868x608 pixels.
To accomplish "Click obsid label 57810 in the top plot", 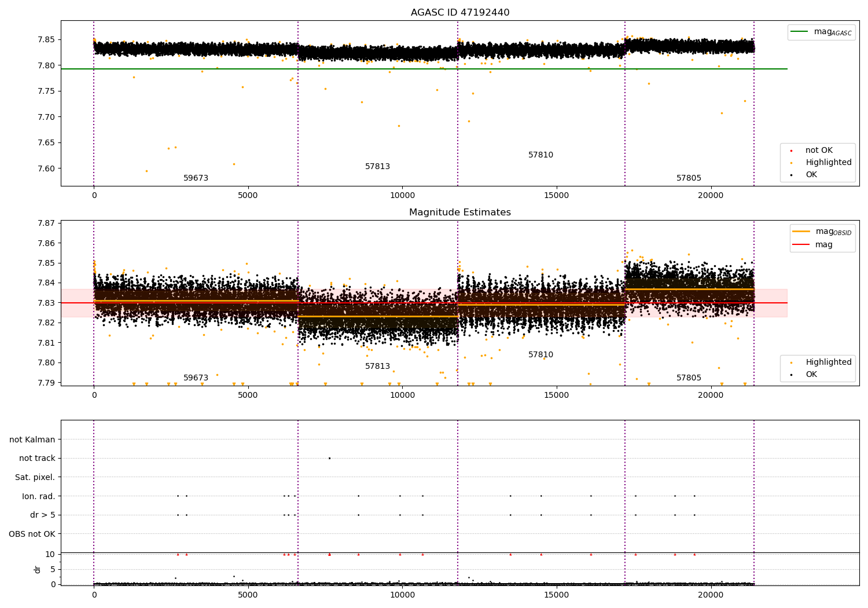I will tap(540, 155).
